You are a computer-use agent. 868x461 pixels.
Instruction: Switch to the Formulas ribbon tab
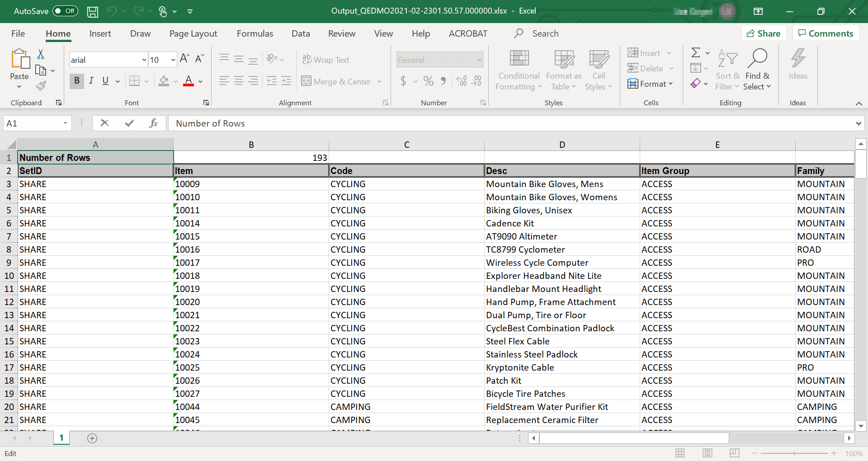[255, 33]
